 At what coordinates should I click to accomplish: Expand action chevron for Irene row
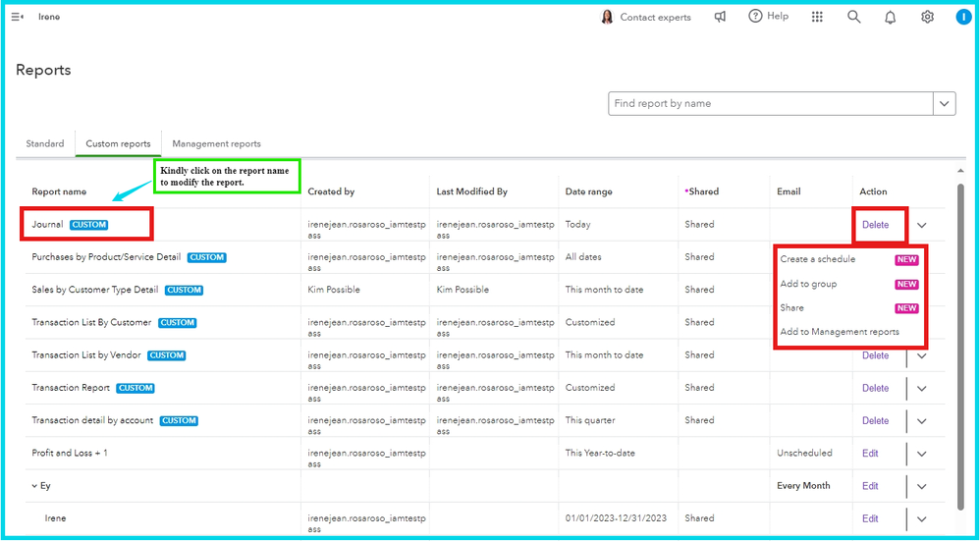pyautogui.click(x=922, y=518)
